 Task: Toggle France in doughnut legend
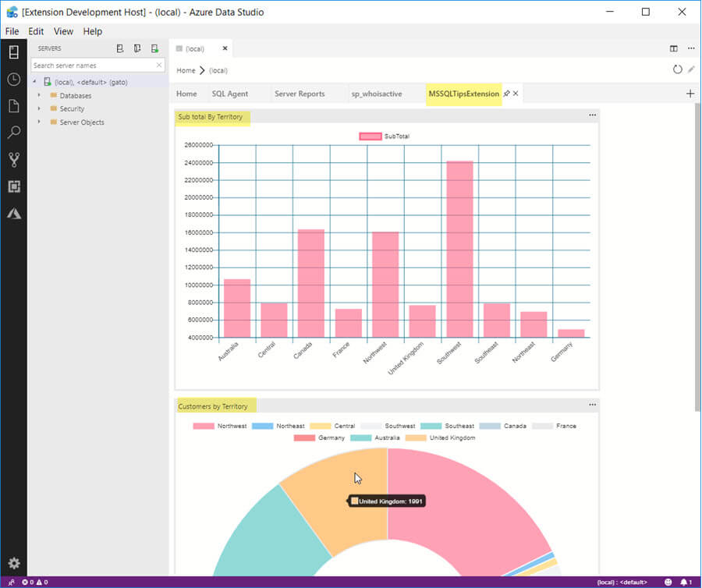click(x=555, y=426)
